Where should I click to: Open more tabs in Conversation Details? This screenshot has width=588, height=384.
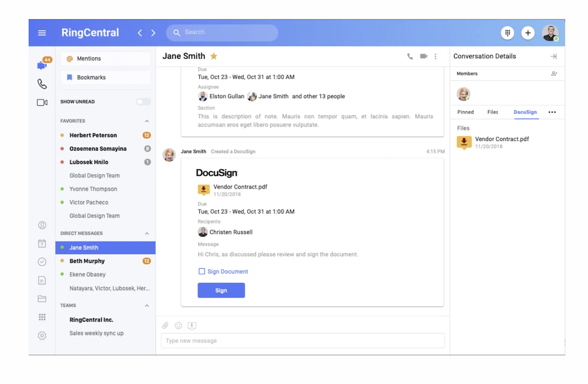552,112
